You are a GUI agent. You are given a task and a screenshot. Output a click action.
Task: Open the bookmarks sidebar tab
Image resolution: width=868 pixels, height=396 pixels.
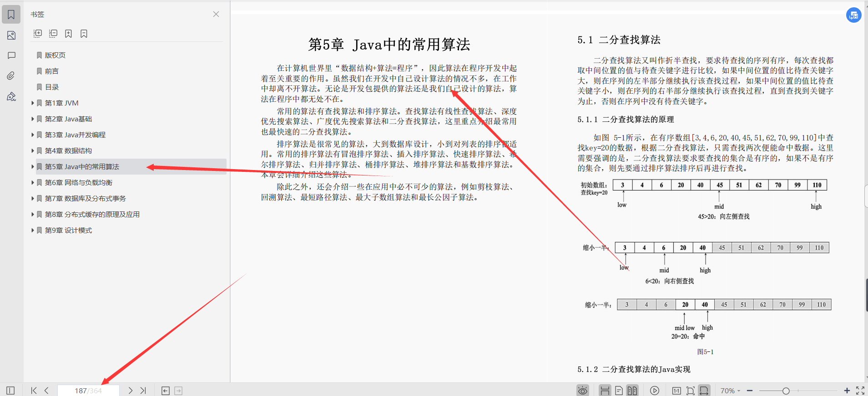(x=11, y=15)
